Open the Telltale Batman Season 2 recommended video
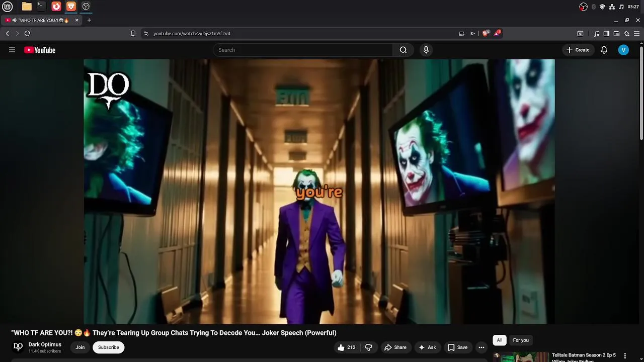Viewport: 644px width, 362px height. (x=584, y=357)
